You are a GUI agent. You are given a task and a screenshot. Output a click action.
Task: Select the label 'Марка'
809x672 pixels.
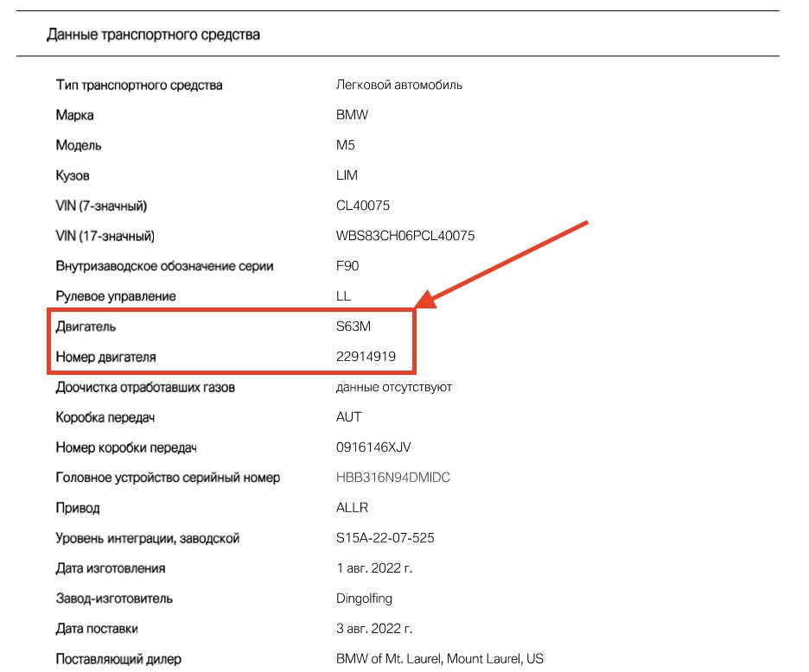coord(74,115)
